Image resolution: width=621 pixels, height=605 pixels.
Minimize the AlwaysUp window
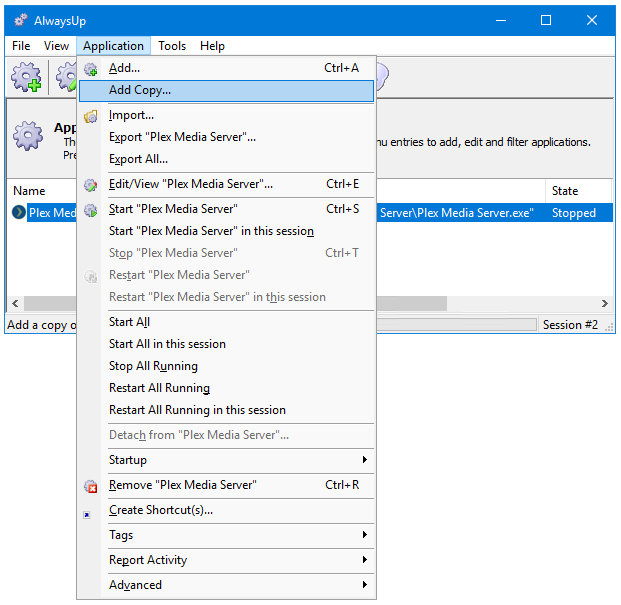click(501, 20)
